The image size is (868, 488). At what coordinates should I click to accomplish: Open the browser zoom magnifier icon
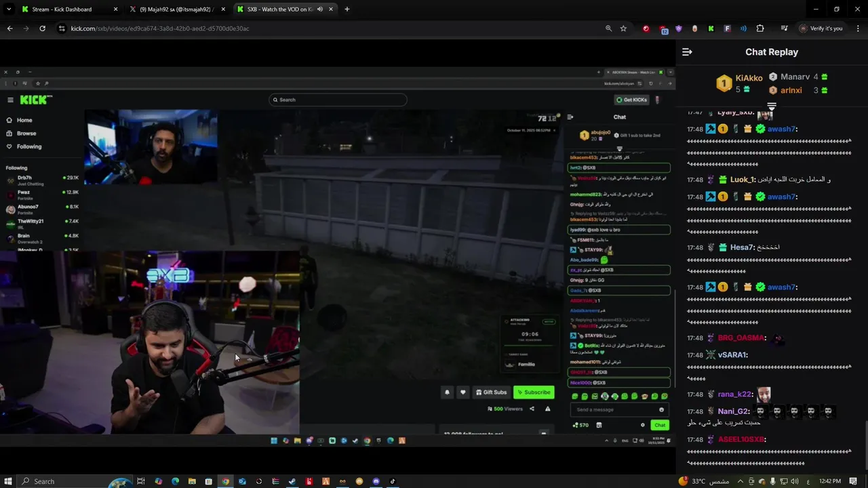coord(608,28)
